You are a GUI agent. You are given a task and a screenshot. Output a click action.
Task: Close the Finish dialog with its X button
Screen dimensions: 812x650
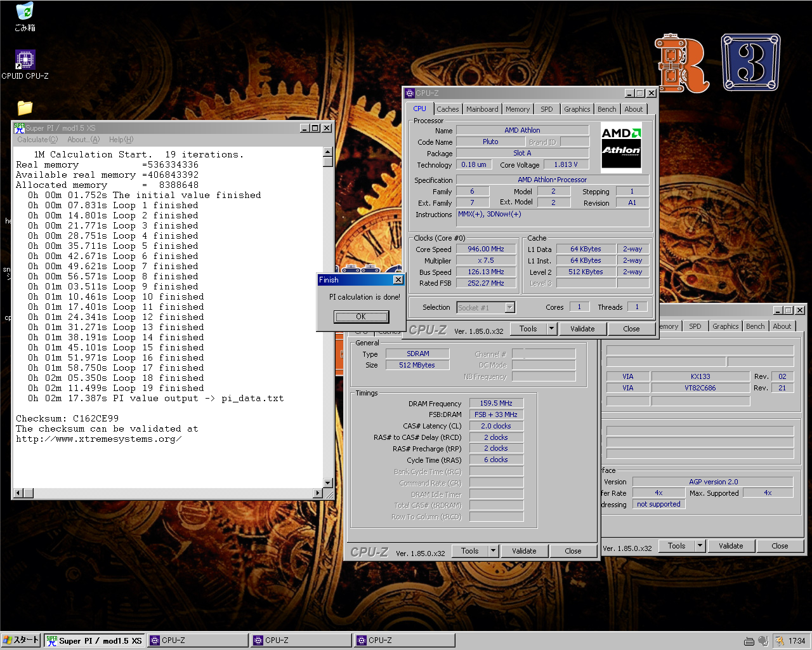[x=398, y=280]
